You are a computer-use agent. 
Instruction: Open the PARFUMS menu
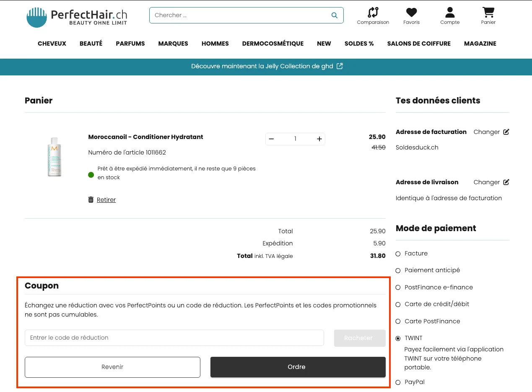click(130, 44)
